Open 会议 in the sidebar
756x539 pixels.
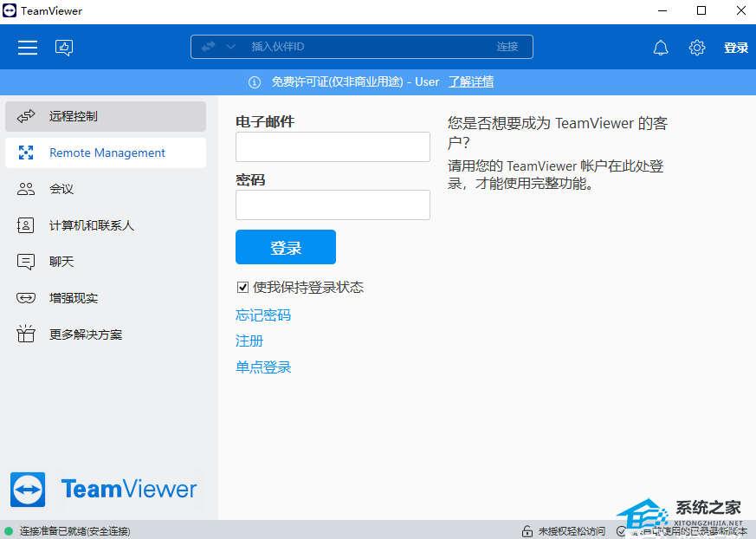(106, 189)
